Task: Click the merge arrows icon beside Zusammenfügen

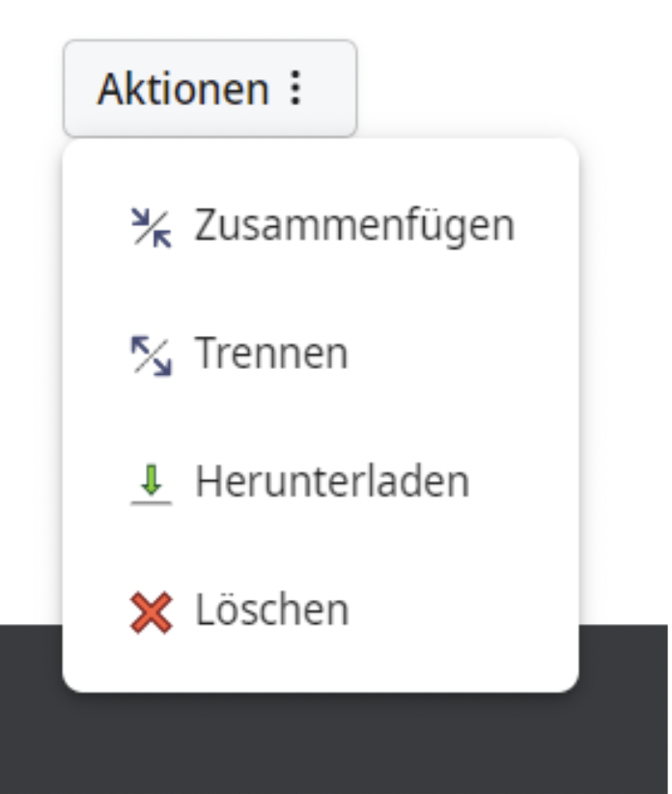Action: pyautogui.click(x=151, y=226)
